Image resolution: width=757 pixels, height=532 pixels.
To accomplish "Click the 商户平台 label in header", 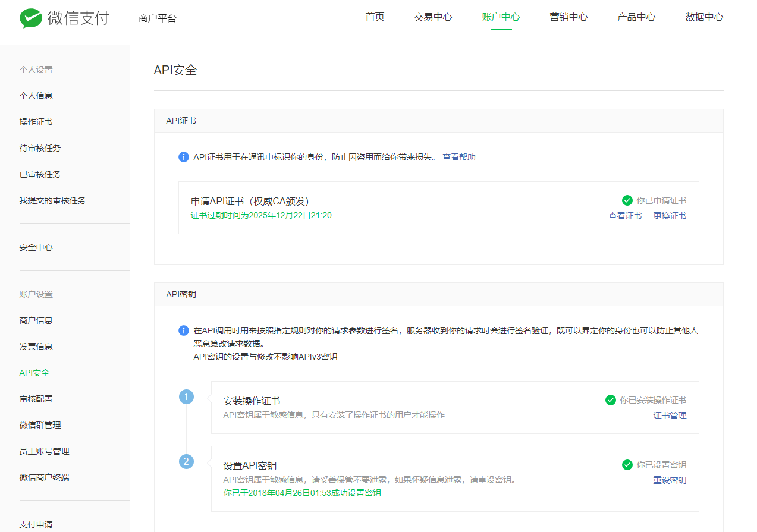I will coord(158,18).
